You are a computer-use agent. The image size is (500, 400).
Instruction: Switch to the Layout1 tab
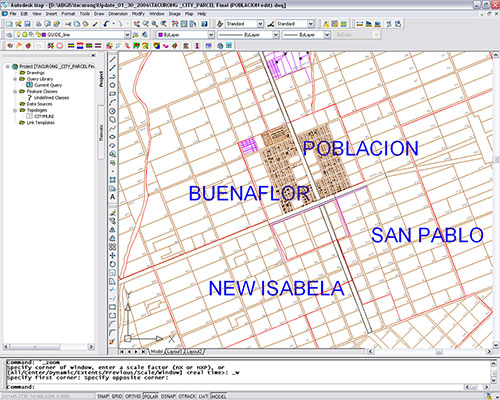tap(174, 352)
